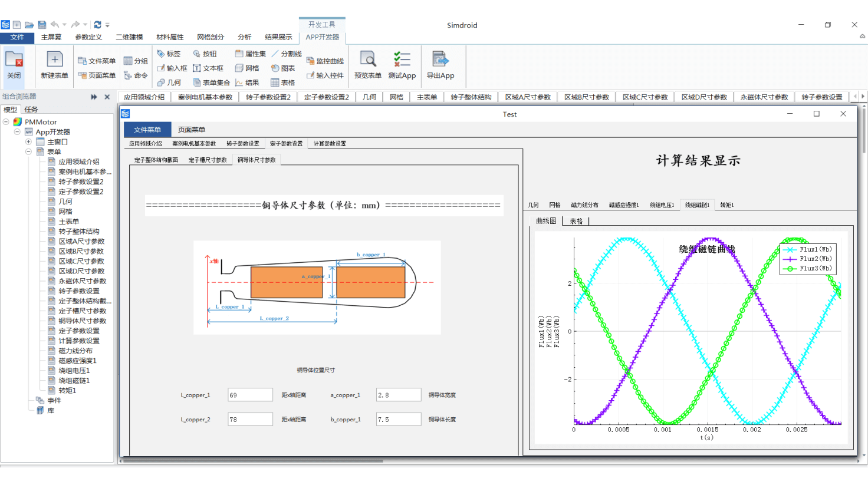Screen dimensions: 868x485
Task: Open the customize quick access toolbar dropdown
Action: click(107, 25)
